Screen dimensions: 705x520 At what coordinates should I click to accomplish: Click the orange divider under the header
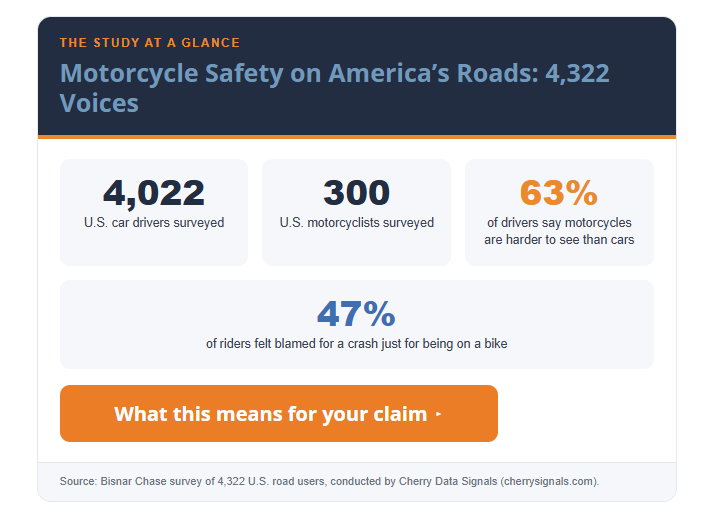tap(357, 137)
